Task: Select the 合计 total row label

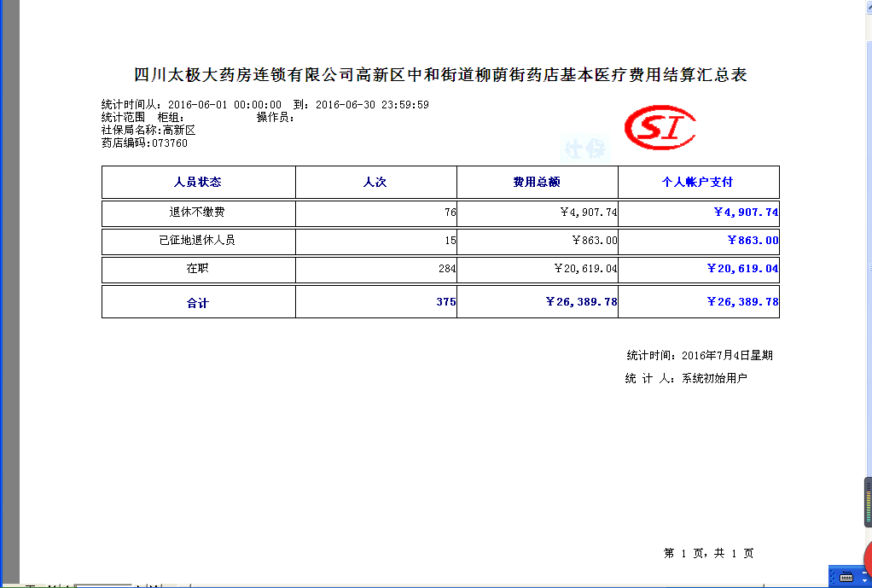Action: pyautogui.click(x=197, y=303)
